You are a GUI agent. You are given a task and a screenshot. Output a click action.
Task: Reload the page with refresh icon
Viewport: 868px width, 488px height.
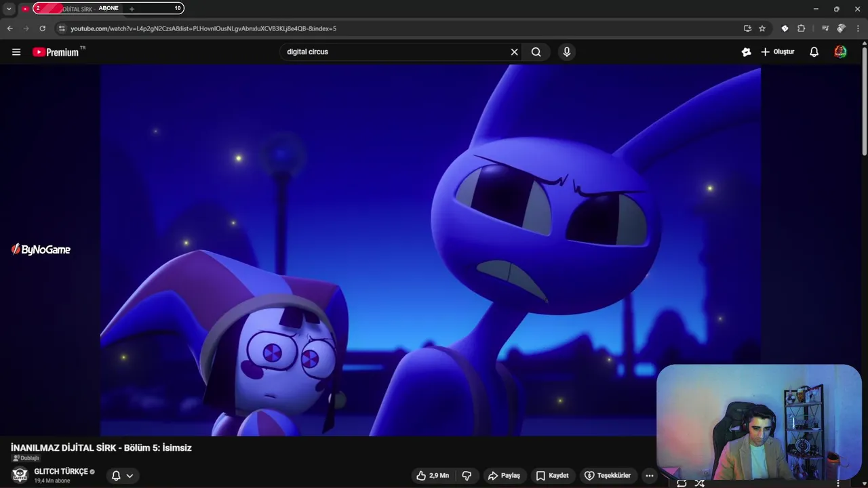point(42,28)
